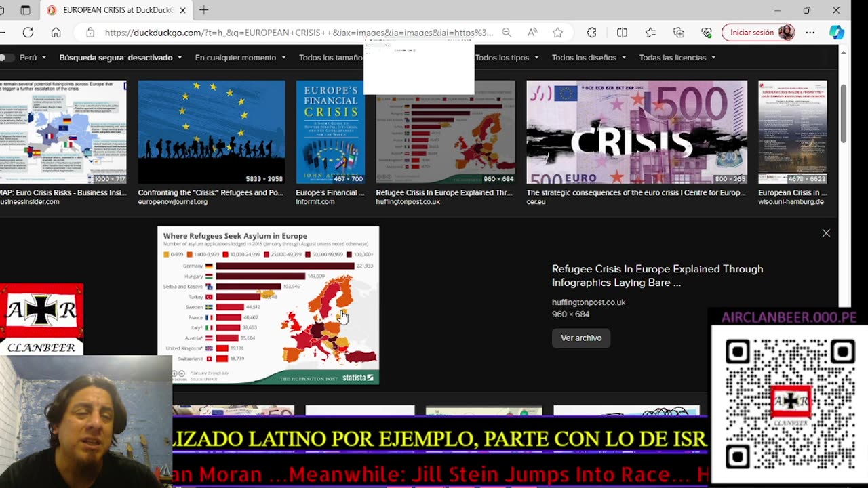Click the enlarged refugee asylum infographic
868x488 pixels.
269,305
